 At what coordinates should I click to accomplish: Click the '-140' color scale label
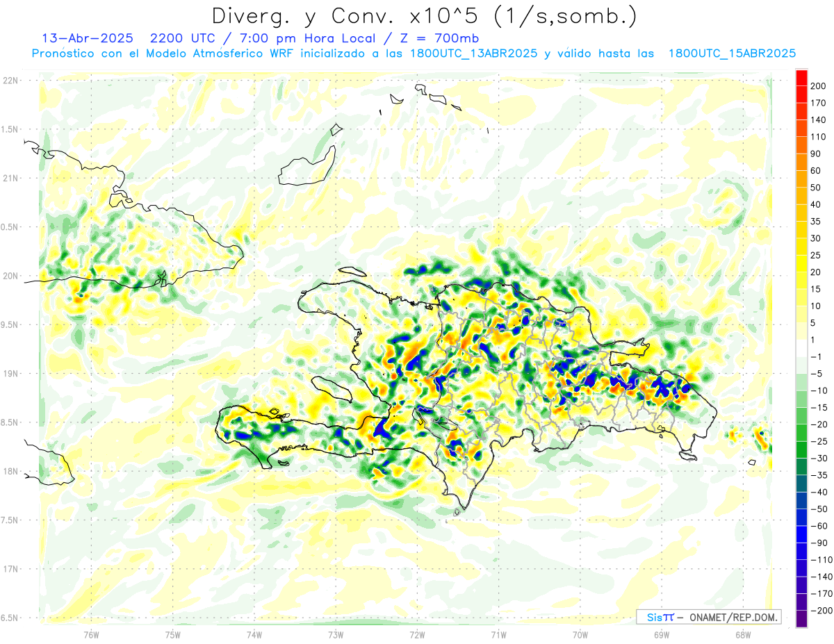coord(821,577)
